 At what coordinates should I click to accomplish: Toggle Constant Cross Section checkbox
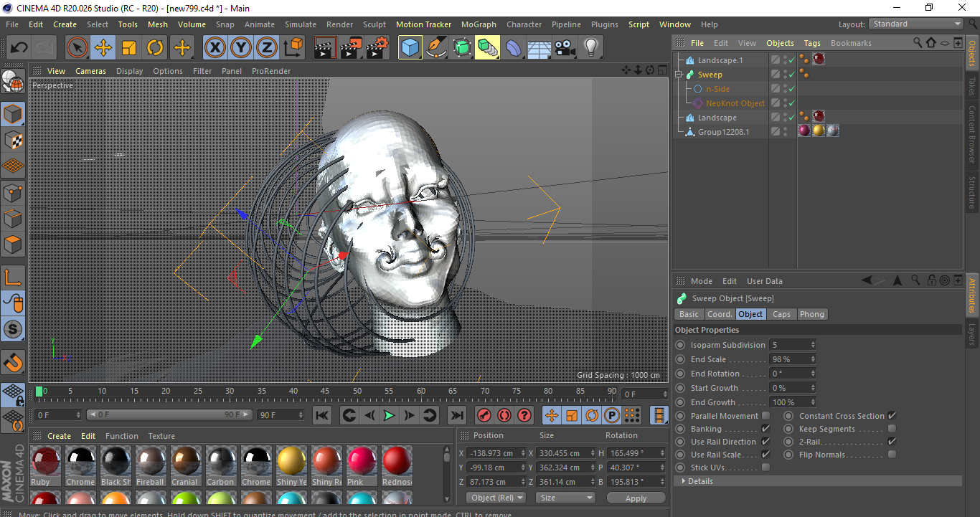tap(892, 416)
